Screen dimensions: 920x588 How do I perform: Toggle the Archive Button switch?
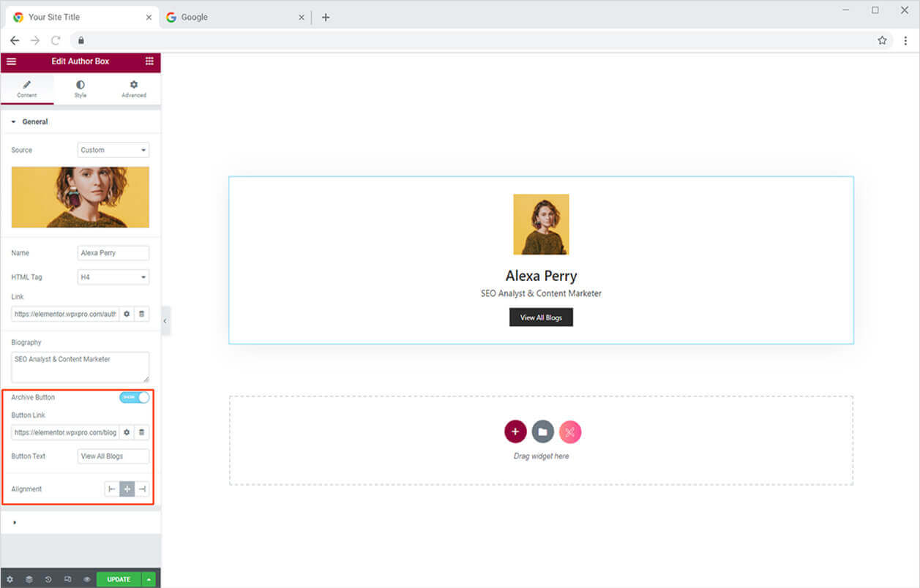(x=134, y=397)
